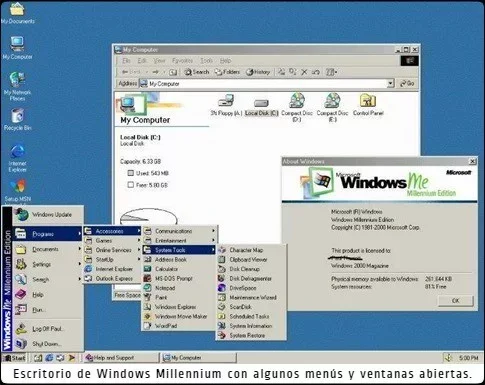
Task: Open the File menu in My Computer
Action: (126, 61)
